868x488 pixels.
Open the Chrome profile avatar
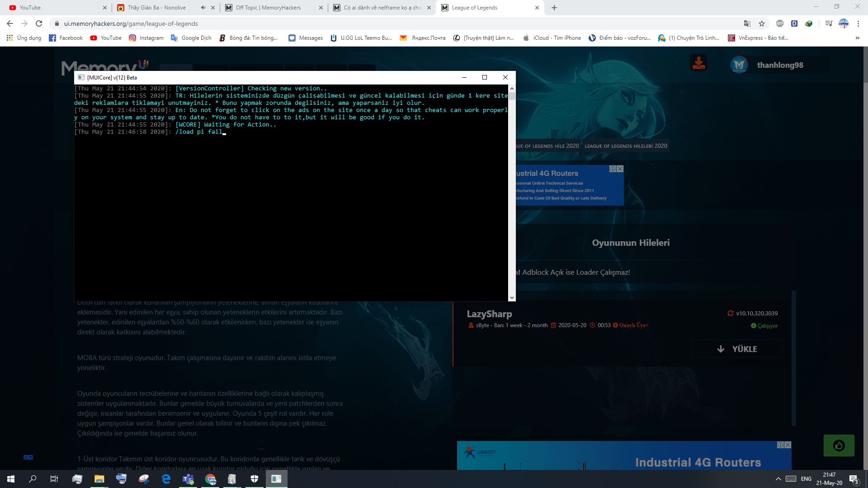click(x=844, y=23)
